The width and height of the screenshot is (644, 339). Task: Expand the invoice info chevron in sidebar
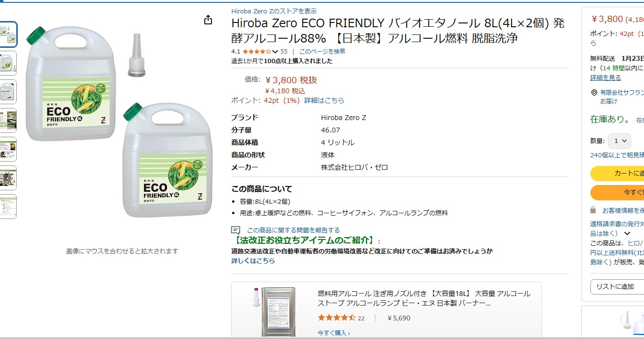(627, 234)
